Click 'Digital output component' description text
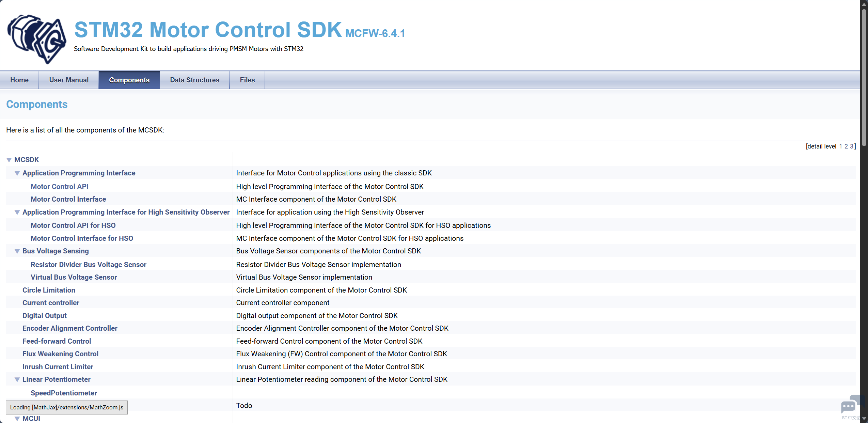Image resolution: width=868 pixels, height=423 pixels. tap(317, 316)
